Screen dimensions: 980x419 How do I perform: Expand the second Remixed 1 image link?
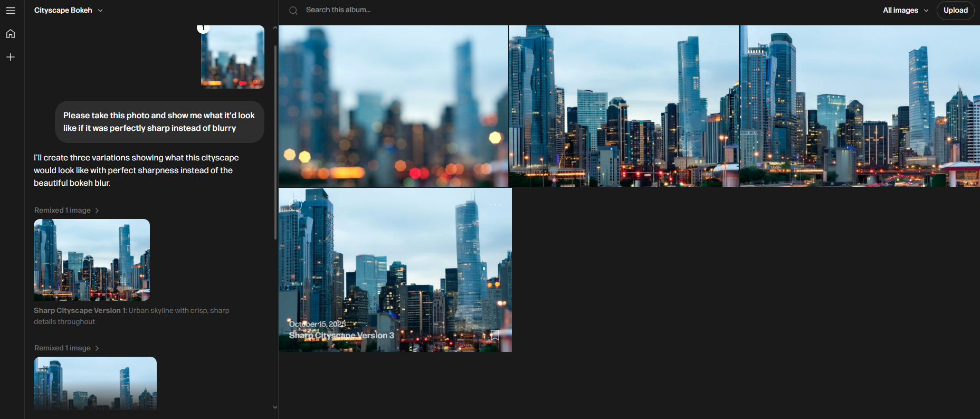(66, 348)
